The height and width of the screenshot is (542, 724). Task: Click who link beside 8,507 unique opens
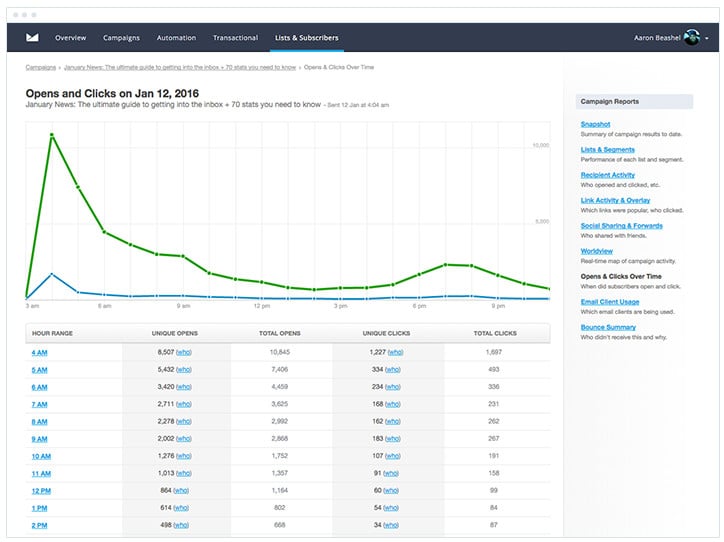click(x=184, y=352)
